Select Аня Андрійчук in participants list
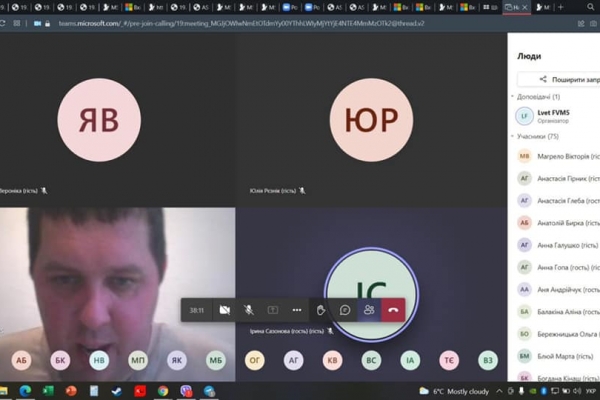This screenshot has height=400, width=600. point(556,290)
